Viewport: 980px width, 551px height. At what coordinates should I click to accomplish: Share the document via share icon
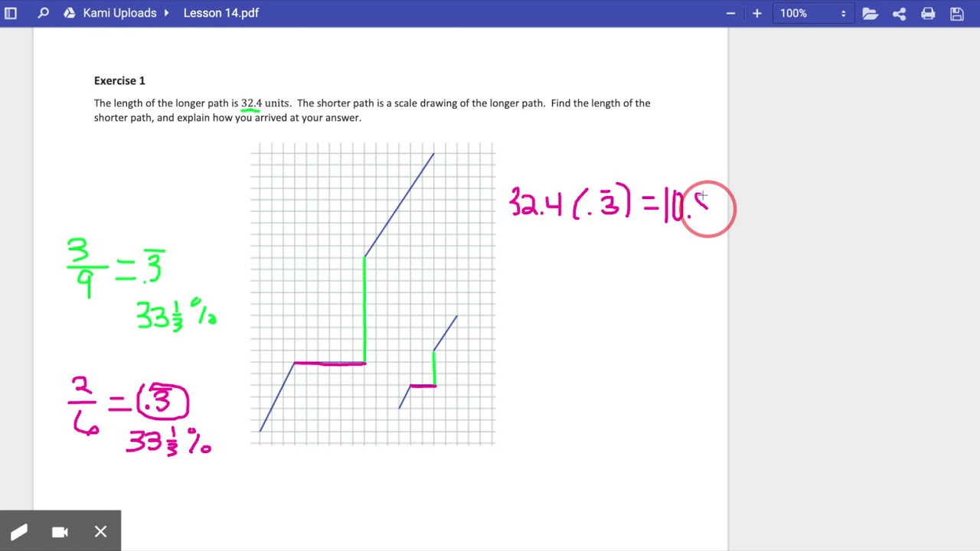click(900, 13)
